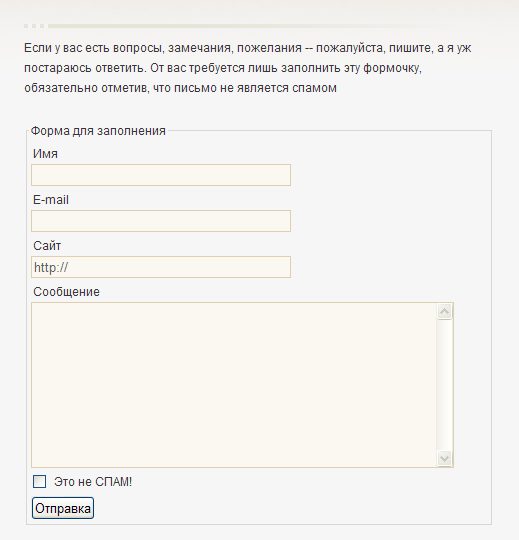The height and width of the screenshot is (540, 519).
Task: Focus the E-mail text field
Action: (x=161, y=221)
